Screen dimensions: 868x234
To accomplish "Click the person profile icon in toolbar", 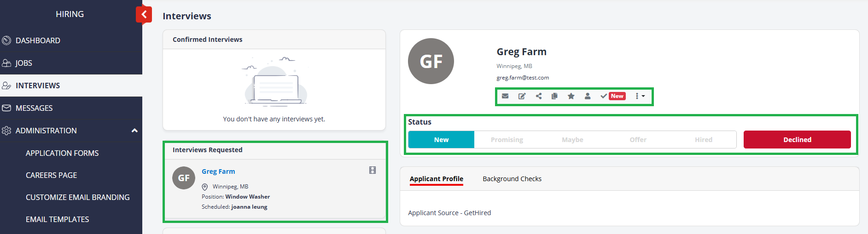I will point(588,96).
